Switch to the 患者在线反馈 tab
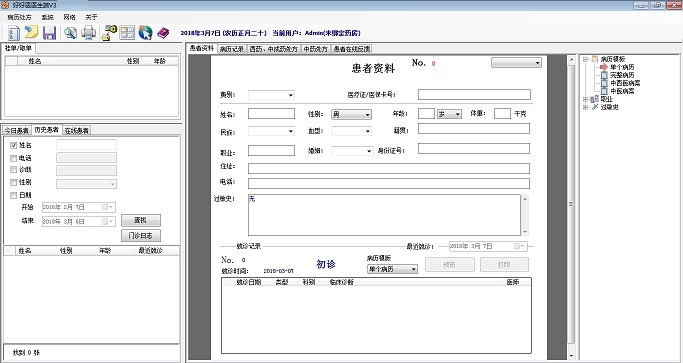This screenshot has width=683, height=363. pos(352,49)
